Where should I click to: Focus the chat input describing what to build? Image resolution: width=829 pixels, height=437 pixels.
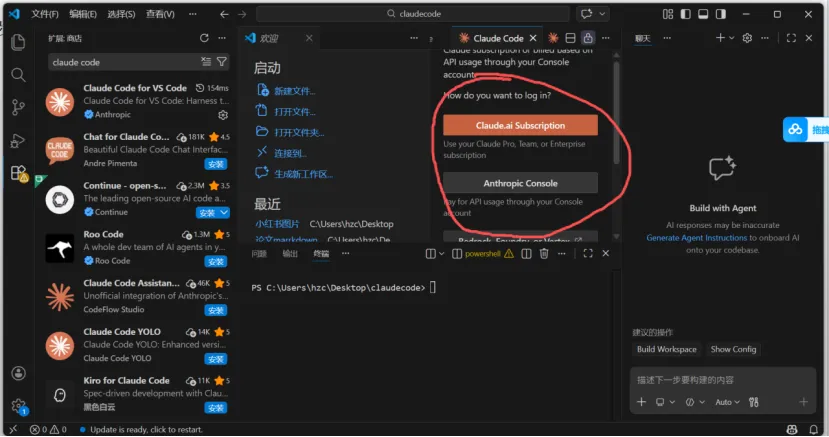click(723, 380)
